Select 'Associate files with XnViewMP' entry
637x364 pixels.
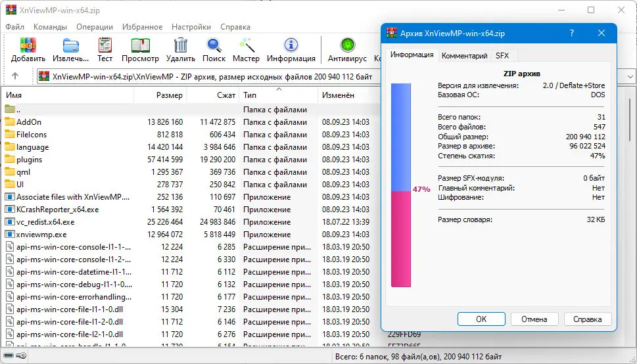(x=73, y=197)
